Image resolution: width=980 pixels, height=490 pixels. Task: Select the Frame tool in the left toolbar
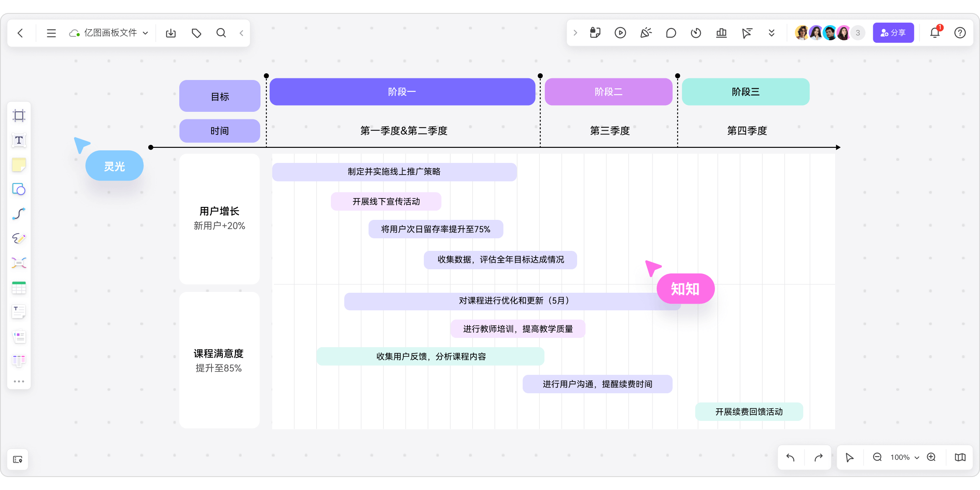click(19, 116)
